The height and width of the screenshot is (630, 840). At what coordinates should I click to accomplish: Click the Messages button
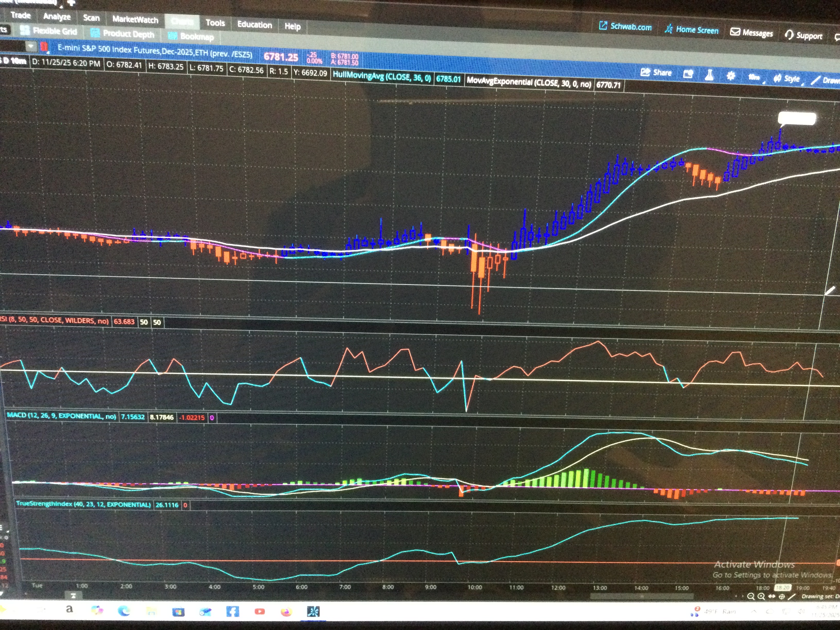pyautogui.click(x=751, y=33)
